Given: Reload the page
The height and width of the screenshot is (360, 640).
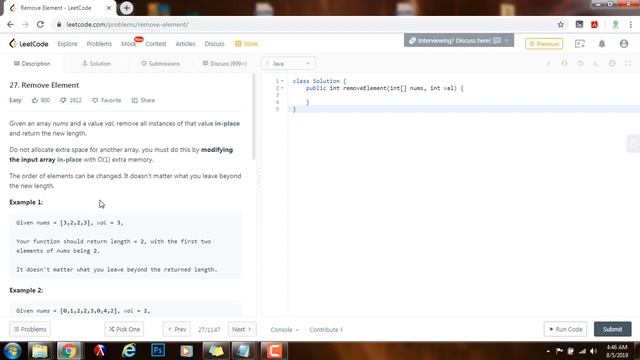Looking at the screenshot, I should pos(40,24).
